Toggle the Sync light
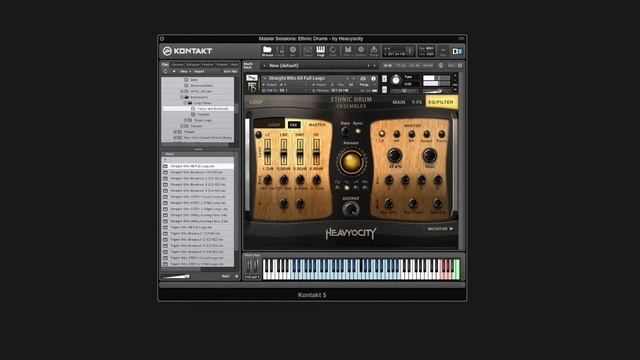Viewport: 640px width, 360px height. [x=358, y=131]
